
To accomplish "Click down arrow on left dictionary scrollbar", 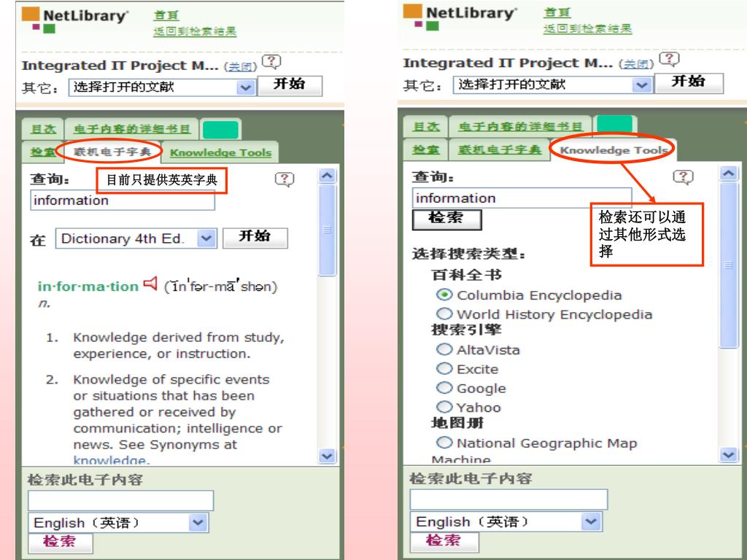I will tap(327, 456).
